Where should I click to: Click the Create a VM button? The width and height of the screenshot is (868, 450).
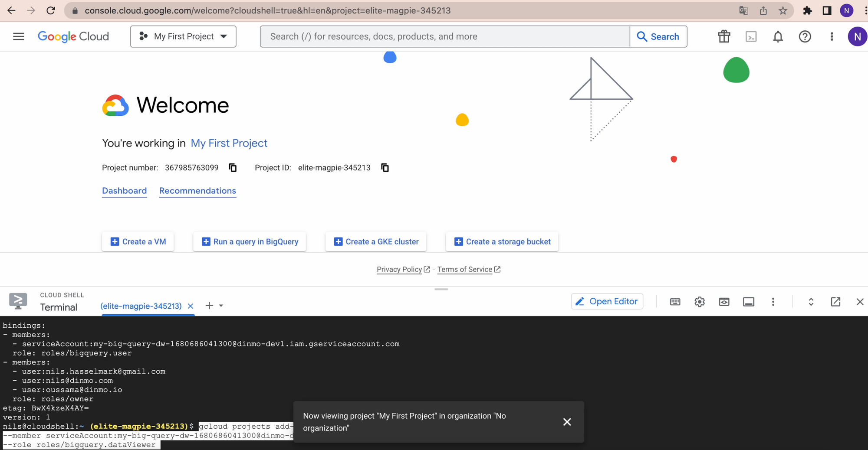point(138,241)
